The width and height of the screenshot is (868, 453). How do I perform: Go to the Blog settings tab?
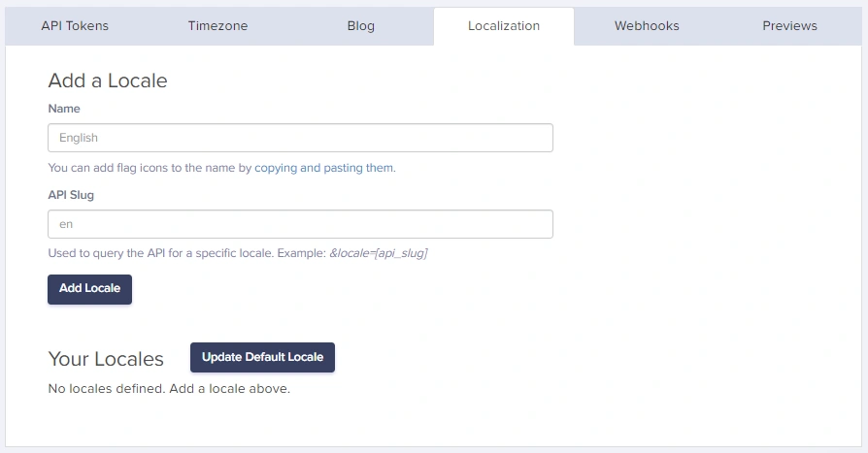(x=360, y=26)
